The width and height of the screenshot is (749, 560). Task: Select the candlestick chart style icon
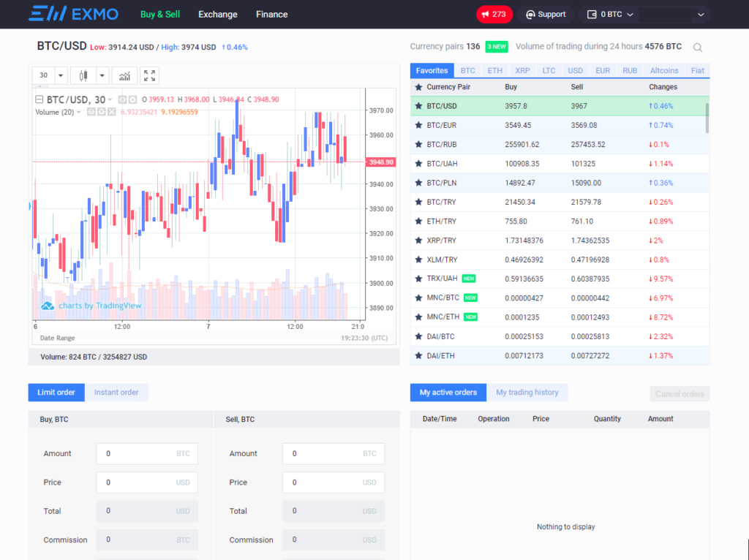[x=83, y=75]
